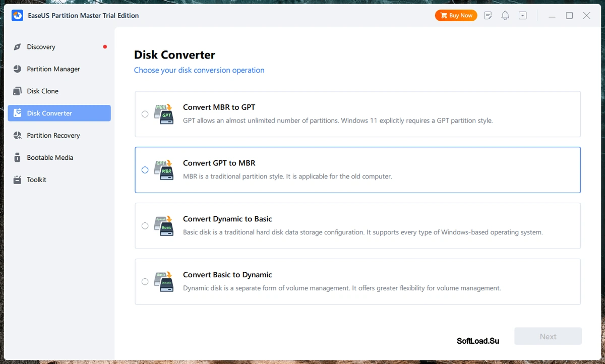The height and width of the screenshot is (364, 605).
Task: Select the Convert Dynamic to Basic radio button
Action: (x=145, y=226)
